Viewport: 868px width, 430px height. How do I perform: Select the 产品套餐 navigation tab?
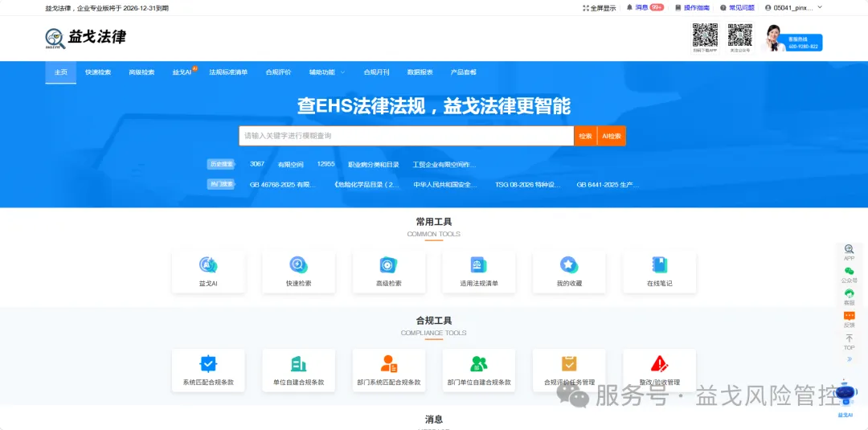point(464,72)
